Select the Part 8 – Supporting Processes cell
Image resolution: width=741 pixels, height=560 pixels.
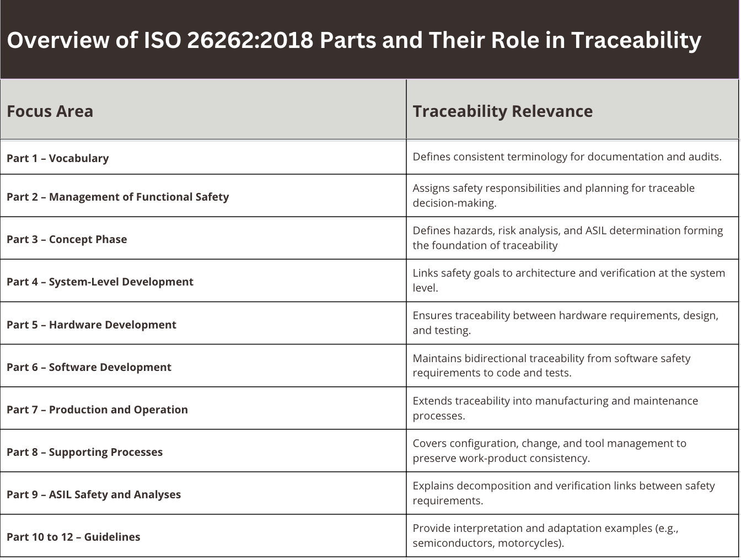click(85, 452)
